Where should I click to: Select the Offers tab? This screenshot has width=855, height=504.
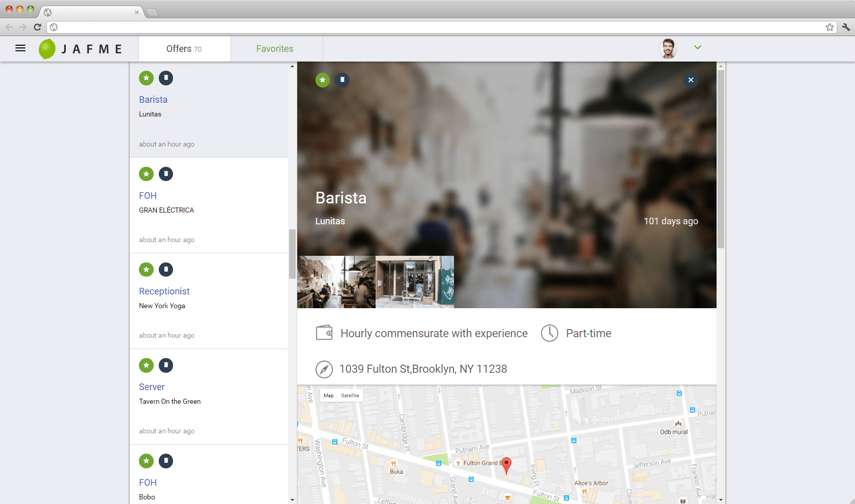pyautogui.click(x=184, y=49)
